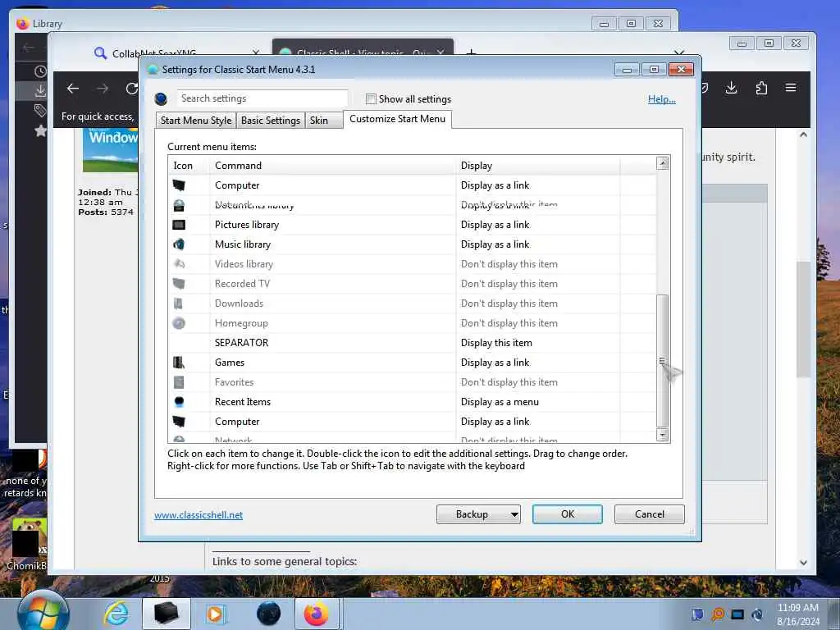Image resolution: width=840 pixels, height=630 pixels.
Task: Open Windows Media Player taskbar icon
Action: 217,614
